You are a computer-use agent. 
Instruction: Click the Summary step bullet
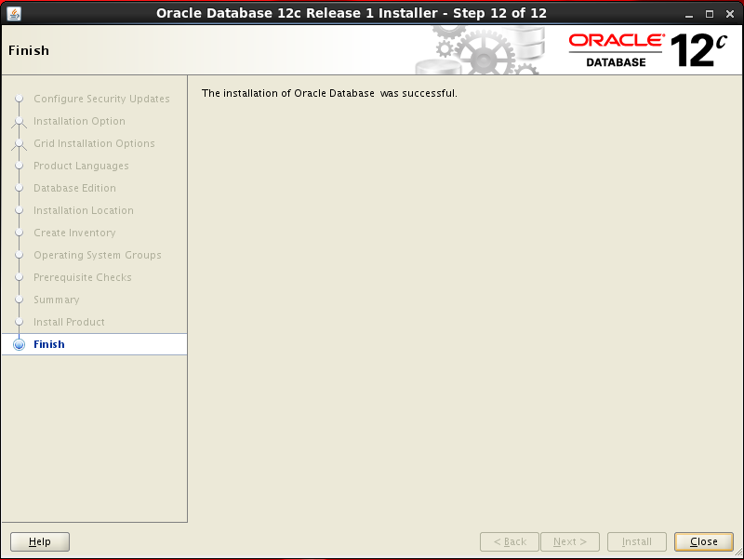pos(19,300)
